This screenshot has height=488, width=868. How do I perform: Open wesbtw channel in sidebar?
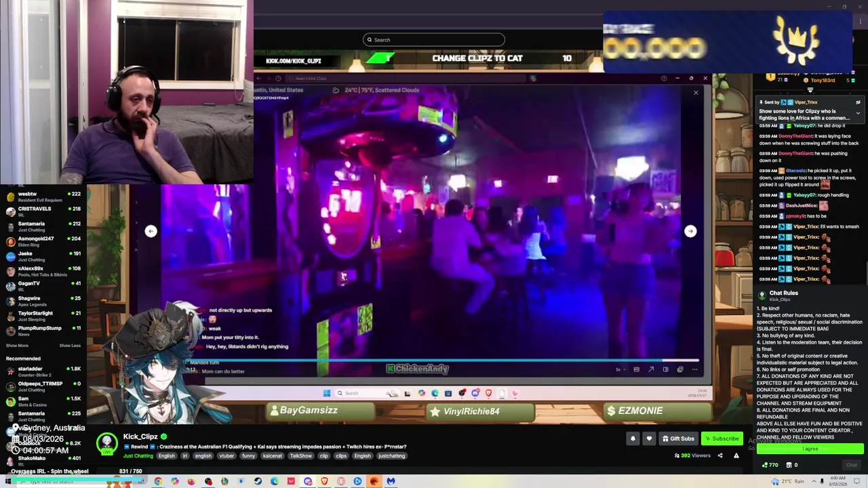42,197
